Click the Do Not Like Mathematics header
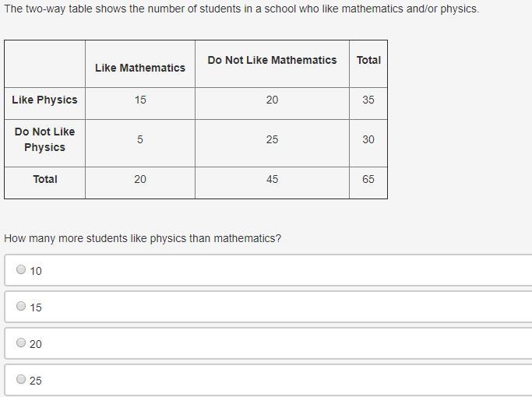Screen dimensions: 532x397 pos(272,60)
